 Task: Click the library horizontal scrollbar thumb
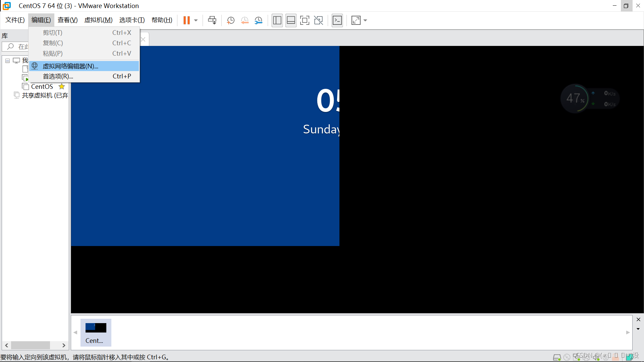tap(30, 345)
